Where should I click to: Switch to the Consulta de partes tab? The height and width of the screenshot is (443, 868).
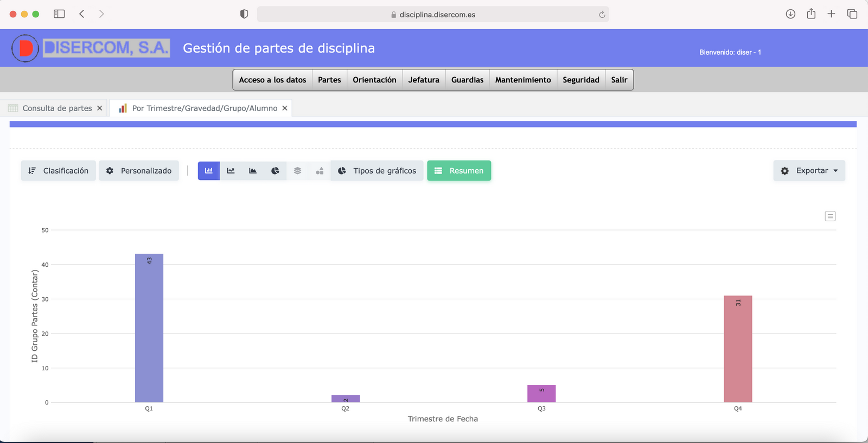(57, 108)
